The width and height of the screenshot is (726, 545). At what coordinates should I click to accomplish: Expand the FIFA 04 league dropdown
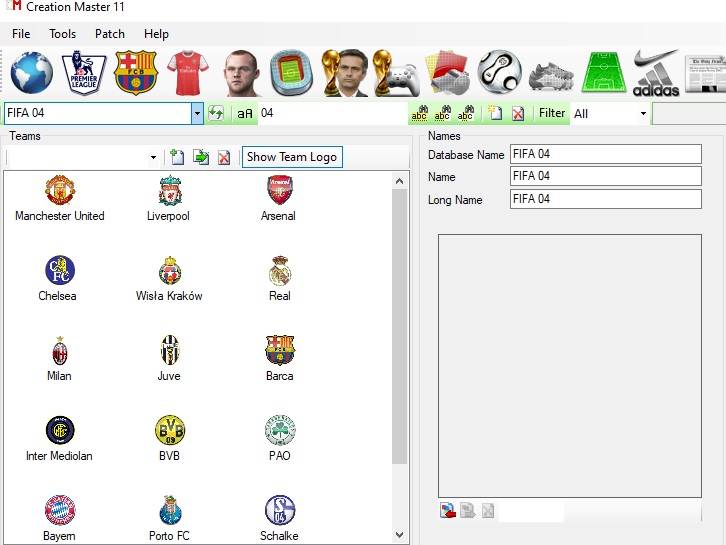click(x=197, y=113)
